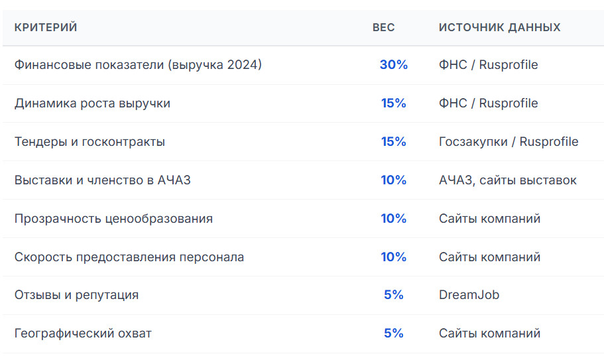This screenshot has height=364, width=604.
Task: Select the Прозрачность ценообразования criterion
Action: pyautogui.click(x=113, y=219)
